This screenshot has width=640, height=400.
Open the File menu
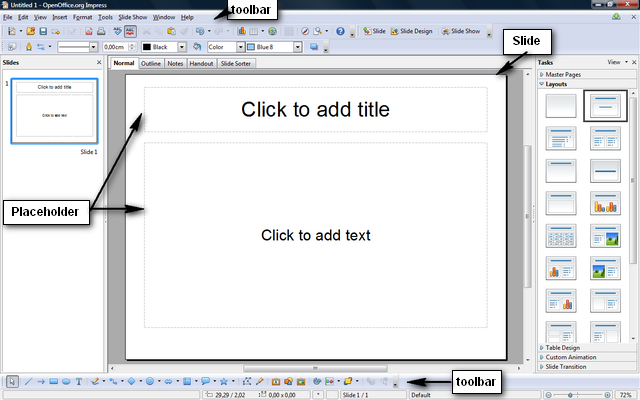click(7, 17)
